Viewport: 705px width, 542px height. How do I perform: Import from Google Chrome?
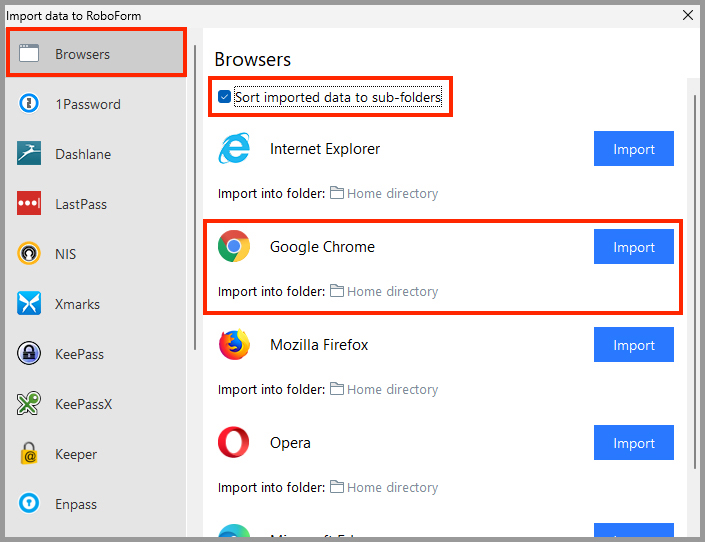(633, 247)
